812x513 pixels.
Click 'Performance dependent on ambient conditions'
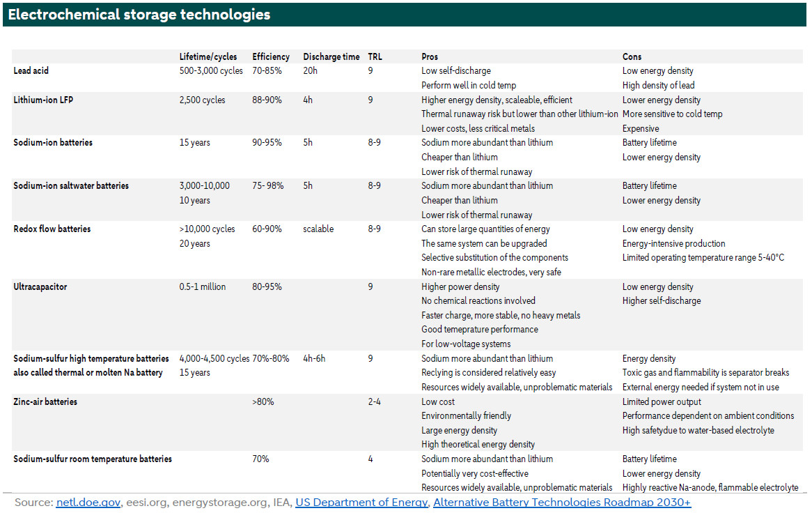coord(708,415)
